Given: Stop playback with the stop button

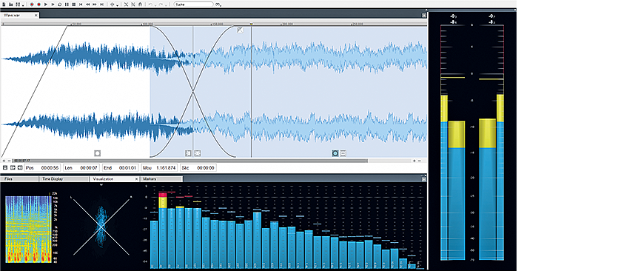Looking at the screenshot, I should [x=73, y=4].
